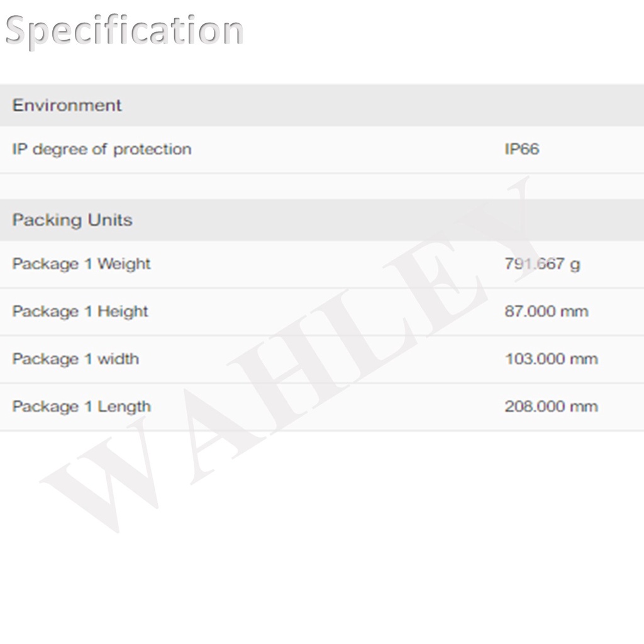Click the 103.000 mm width value
This screenshot has width=644, height=644.
(551, 359)
